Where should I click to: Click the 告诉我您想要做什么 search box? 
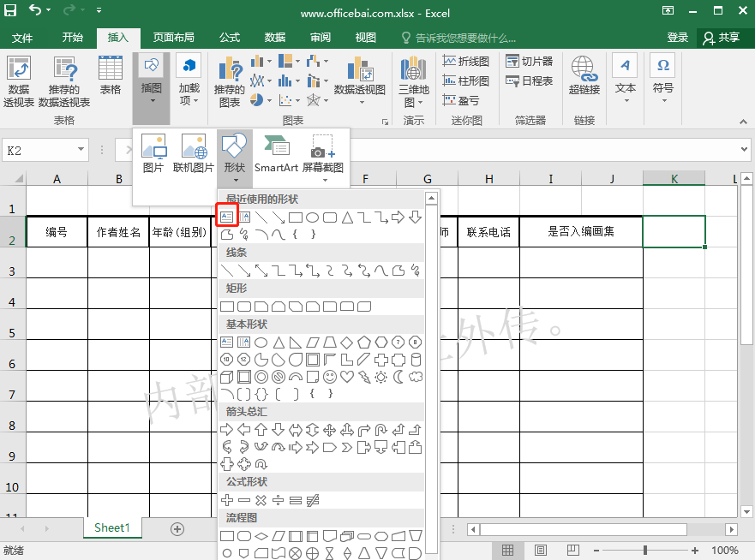pyautogui.click(x=458, y=38)
